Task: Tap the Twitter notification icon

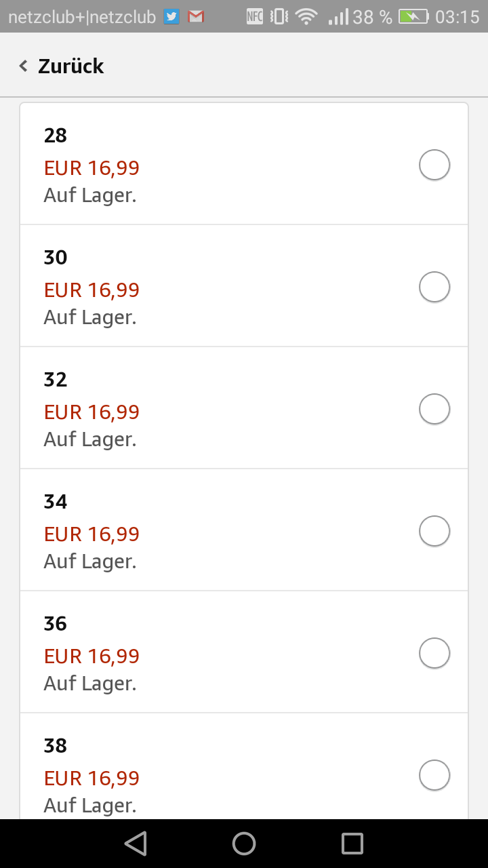Action: pos(172,17)
